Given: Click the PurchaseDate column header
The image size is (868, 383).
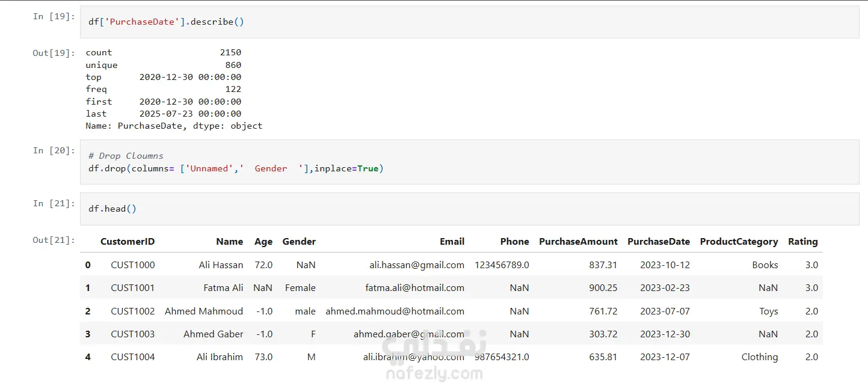Looking at the screenshot, I should (x=659, y=242).
